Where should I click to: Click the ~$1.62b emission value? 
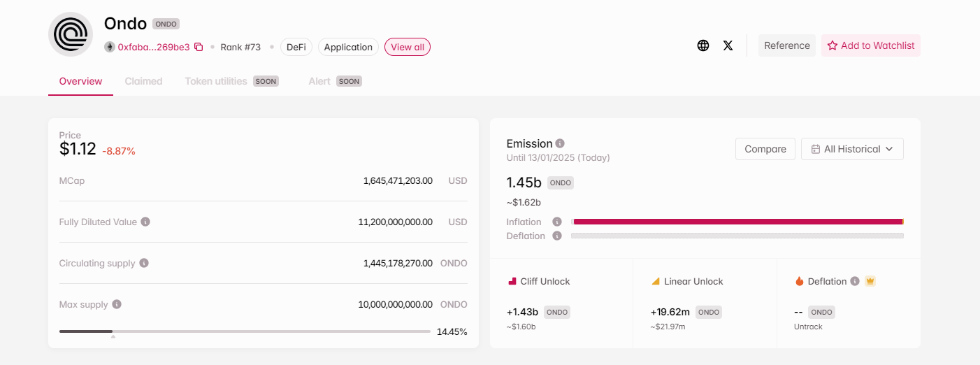(524, 203)
